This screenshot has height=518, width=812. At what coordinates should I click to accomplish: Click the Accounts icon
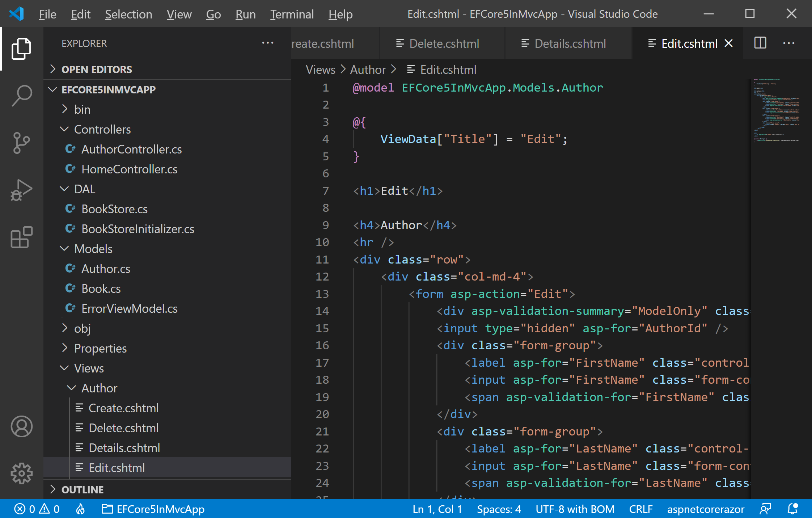click(22, 426)
